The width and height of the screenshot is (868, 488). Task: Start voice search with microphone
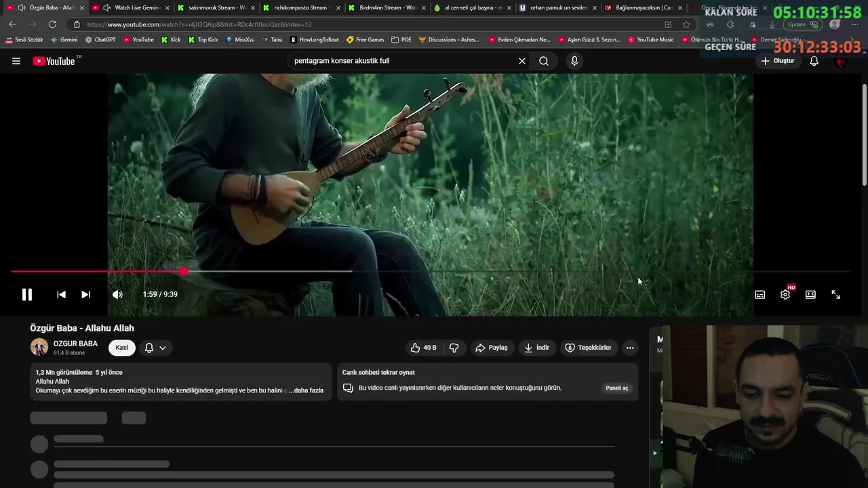[574, 61]
